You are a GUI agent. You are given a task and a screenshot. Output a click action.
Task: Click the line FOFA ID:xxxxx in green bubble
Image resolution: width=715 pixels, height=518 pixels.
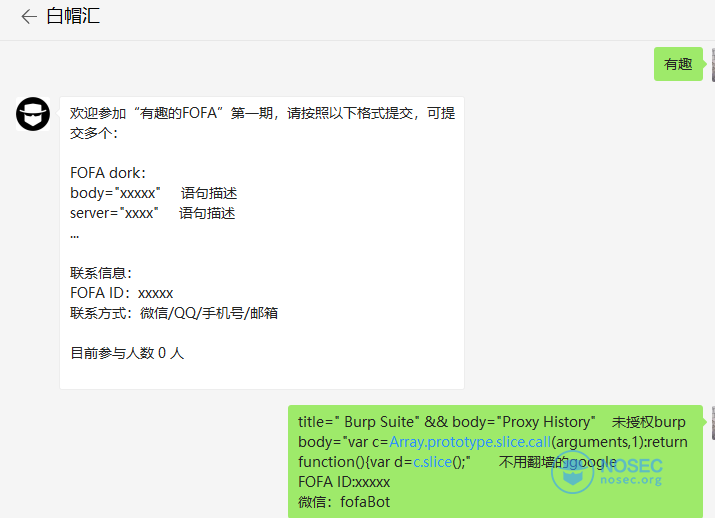(x=344, y=482)
